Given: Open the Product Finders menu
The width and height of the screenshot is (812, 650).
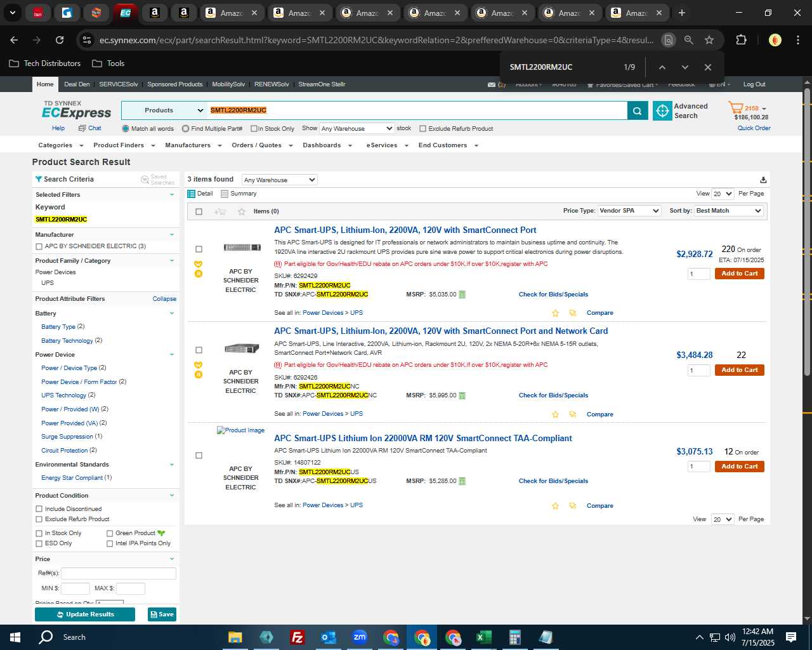Looking at the screenshot, I should coord(124,145).
